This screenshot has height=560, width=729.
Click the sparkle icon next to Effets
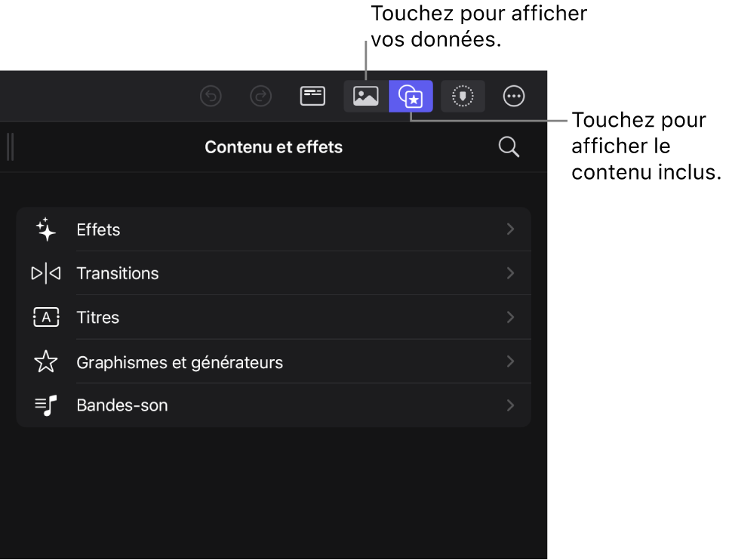45,229
